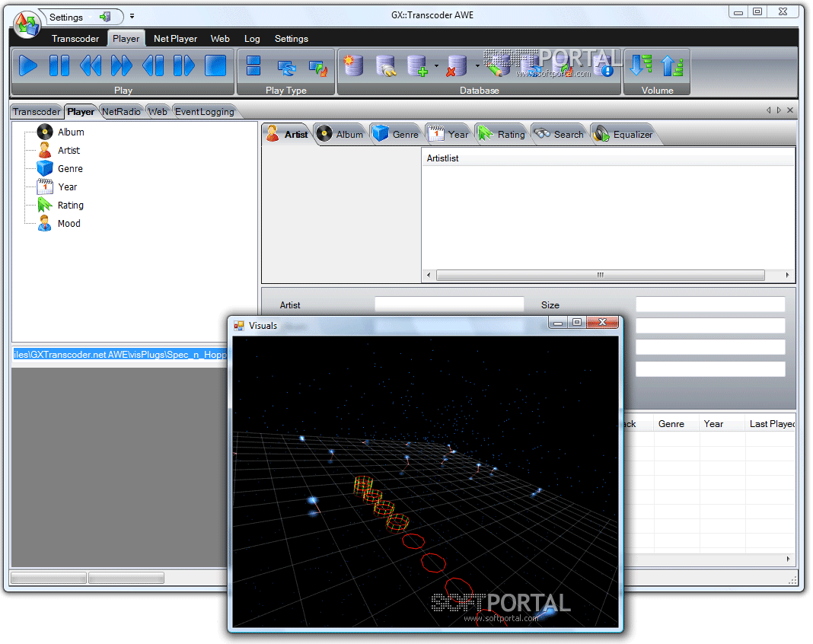813x644 pixels.
Task: Click the database info icon
Action: pos(604,66)
